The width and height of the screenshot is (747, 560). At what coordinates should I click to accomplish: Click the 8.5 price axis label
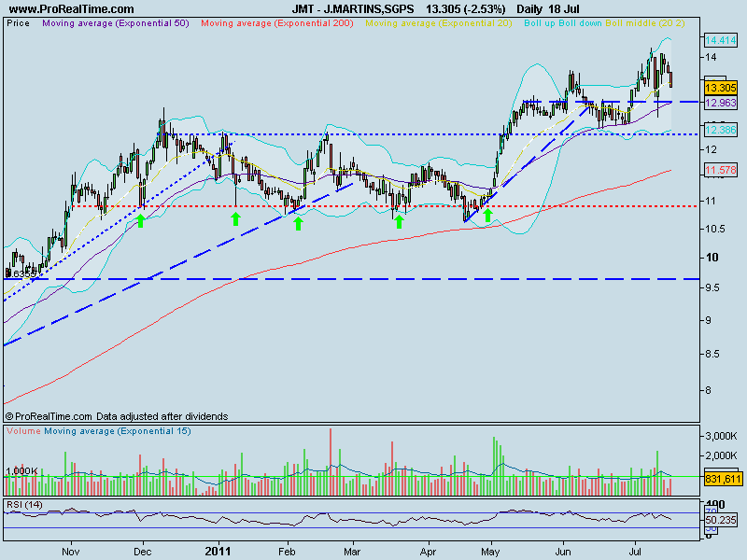[712, 354]
